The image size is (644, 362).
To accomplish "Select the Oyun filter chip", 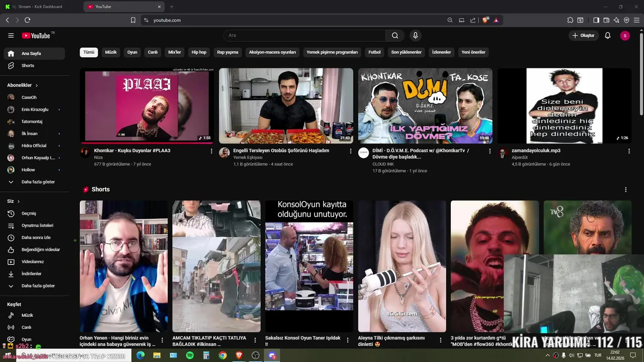I will click(132, 52).
